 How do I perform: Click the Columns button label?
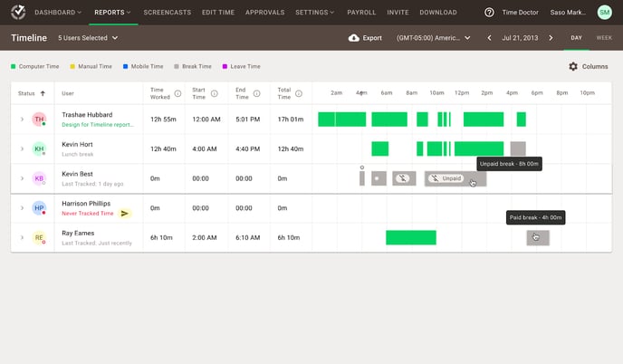[x=595, y=66]
